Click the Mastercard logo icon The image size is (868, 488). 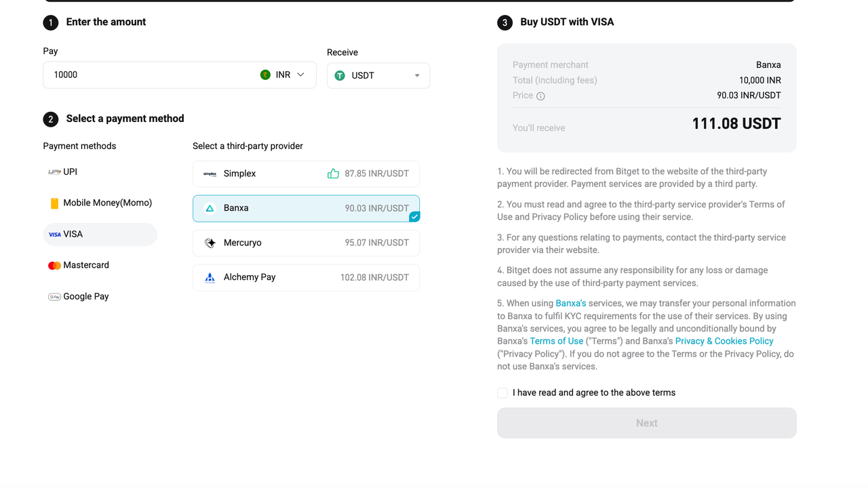pos(54,266)
